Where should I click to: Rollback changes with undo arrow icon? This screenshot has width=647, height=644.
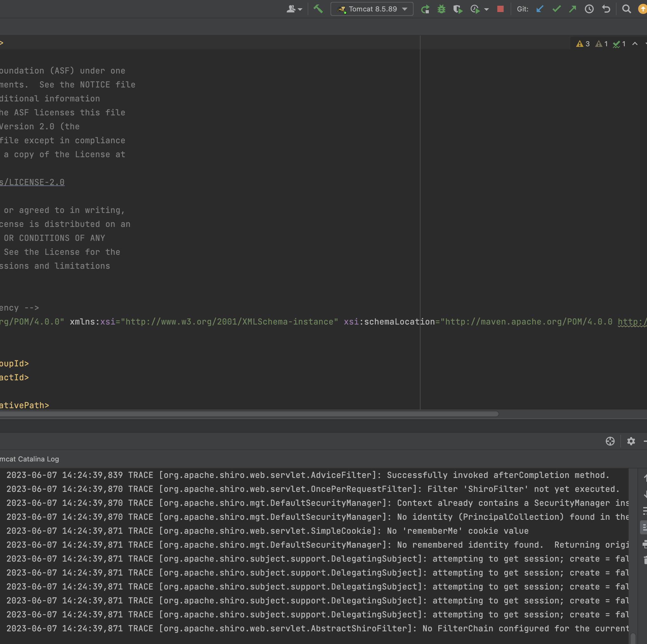[606, 9]
